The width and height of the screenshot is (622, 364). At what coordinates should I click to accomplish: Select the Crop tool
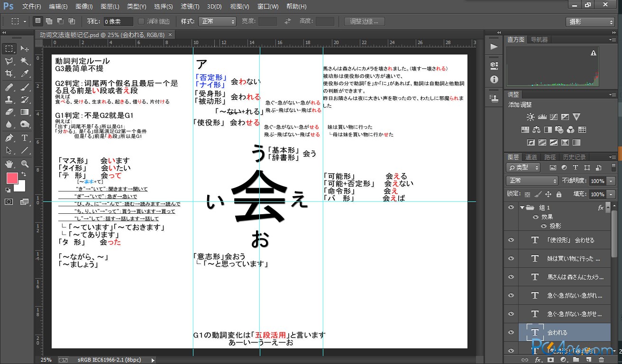tap(9, 74)
